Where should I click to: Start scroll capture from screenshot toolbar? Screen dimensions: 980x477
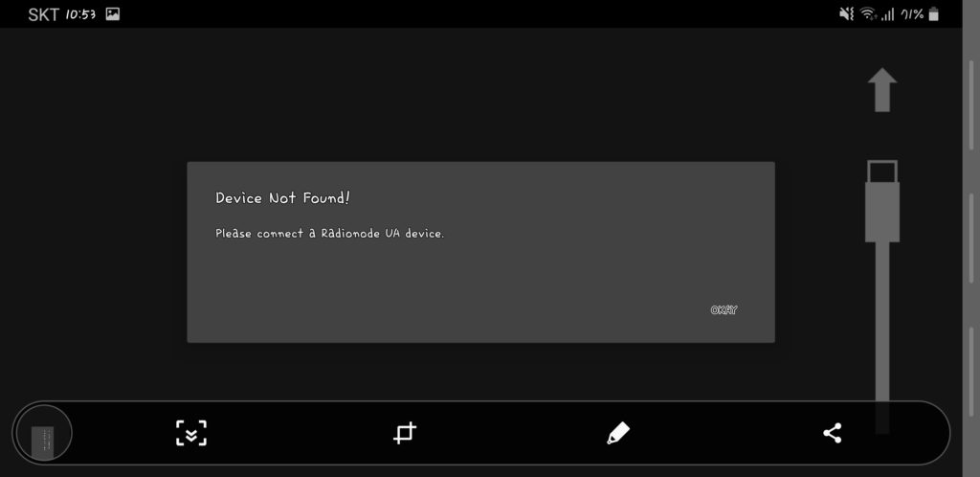point(191,433)
